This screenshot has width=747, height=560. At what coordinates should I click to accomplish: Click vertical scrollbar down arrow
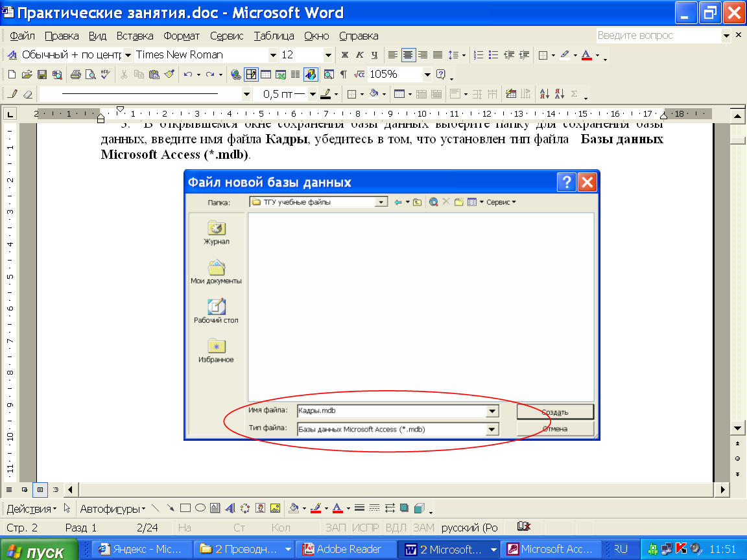(x=737, y=428)
